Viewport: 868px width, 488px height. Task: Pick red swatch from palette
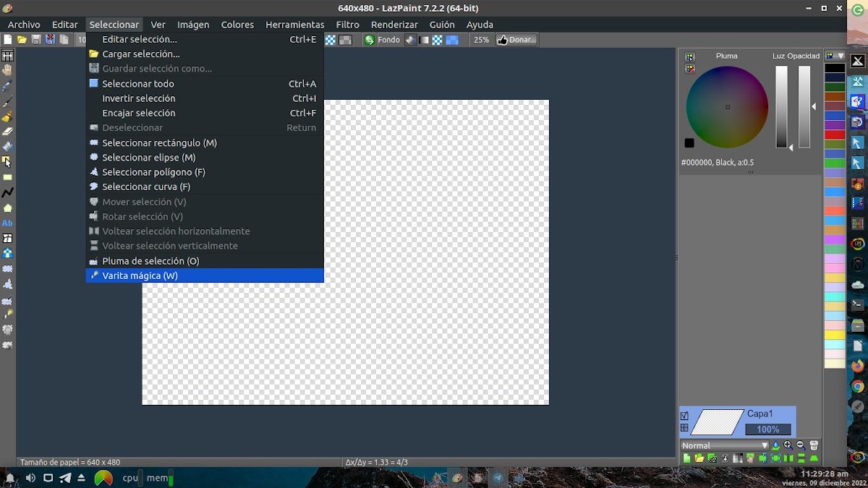[x=835, y=134]
